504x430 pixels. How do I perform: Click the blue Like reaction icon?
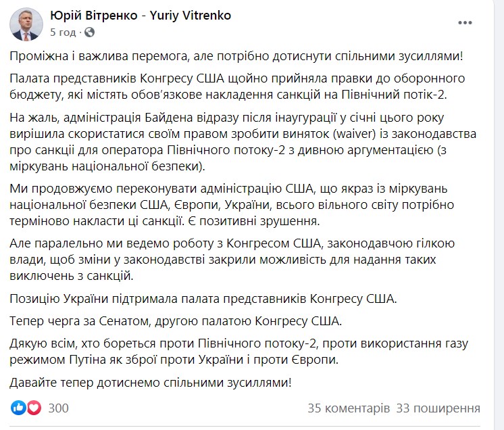pyautogui.click(x=18, y=408)
